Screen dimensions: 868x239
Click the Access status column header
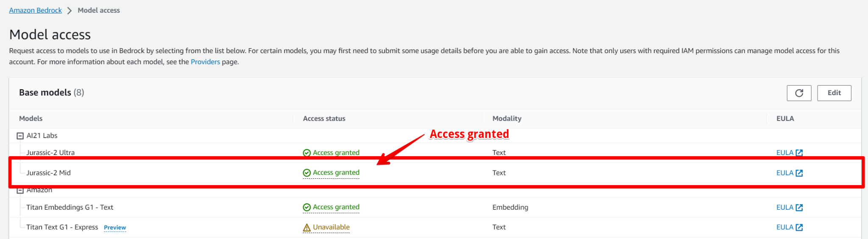[x=324, y=118]
